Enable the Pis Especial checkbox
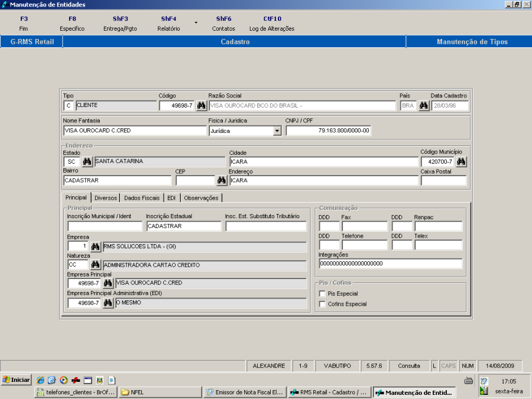The height and width of the screenshot is (399, 532). click(x=322, y=293)
